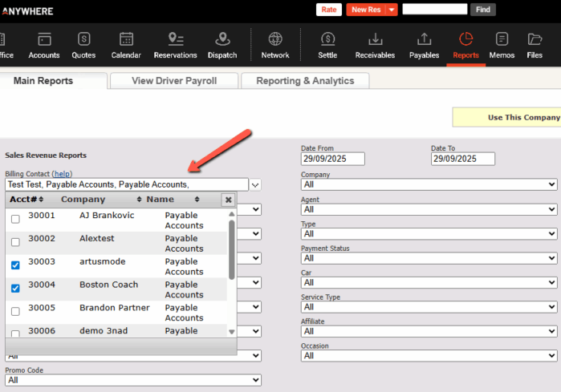
Task: Click the Find button
Action: coord(482,10)
